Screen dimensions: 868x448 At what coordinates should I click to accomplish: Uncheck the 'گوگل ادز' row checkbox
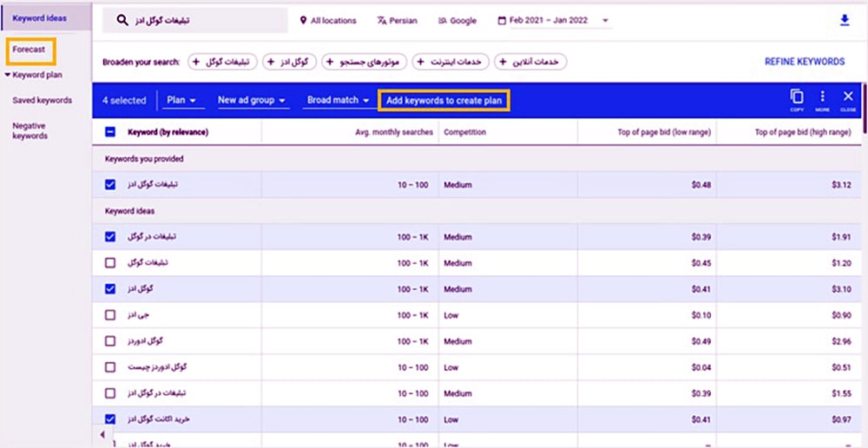(110, 288)
